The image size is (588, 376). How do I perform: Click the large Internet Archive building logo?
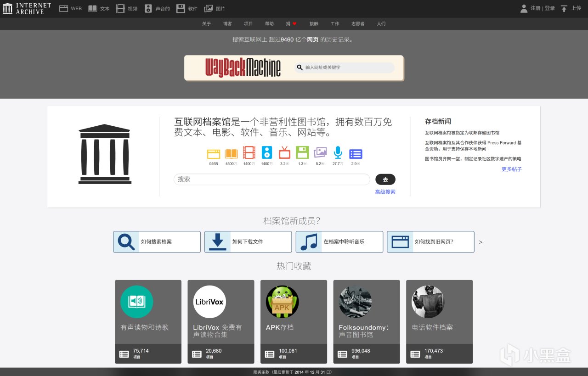pyautogui.click(x=105, y=154)
